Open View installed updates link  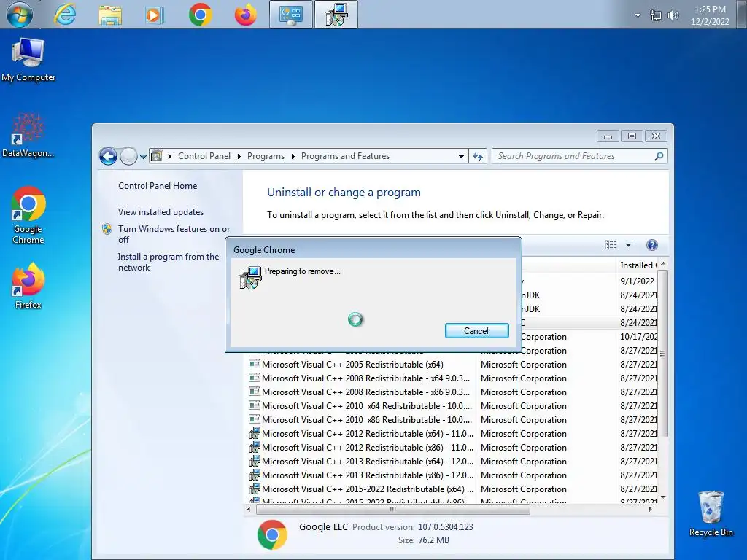tap(161, 212)
